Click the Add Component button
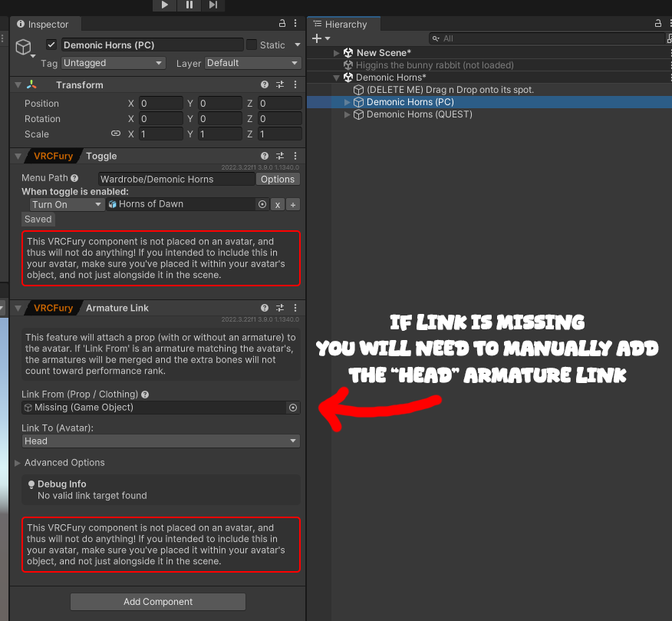Screen dimensions: 672x621 (158, 602)
